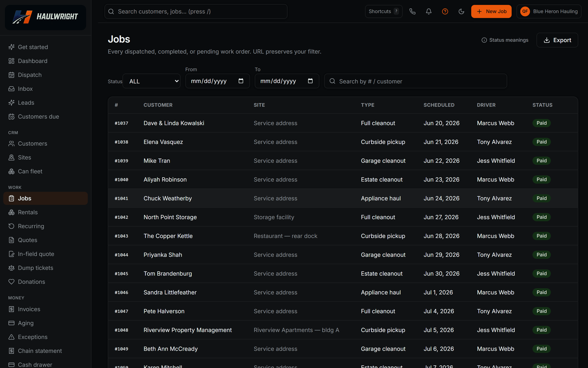This screenshot has height=368, width=588.
Task: Open the Blue Heron Hauling account menu
Action: point(549,11)
